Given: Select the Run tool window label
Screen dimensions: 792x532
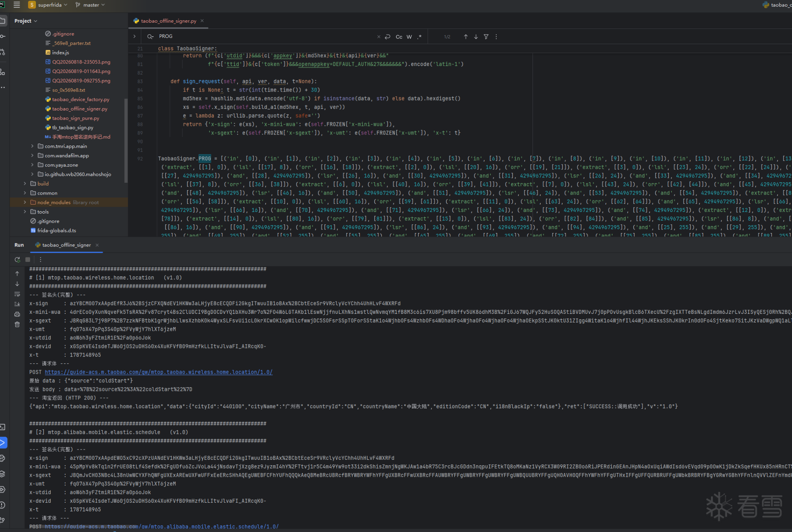Looking at the screenshot, I should pyautogui.click(x=19, y=245).
